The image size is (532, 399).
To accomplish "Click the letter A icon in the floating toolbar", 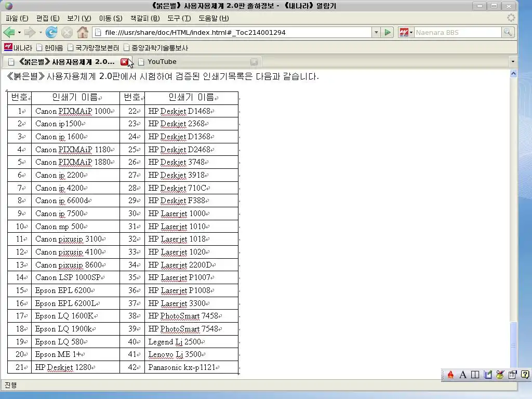I will tap(463, 375).
